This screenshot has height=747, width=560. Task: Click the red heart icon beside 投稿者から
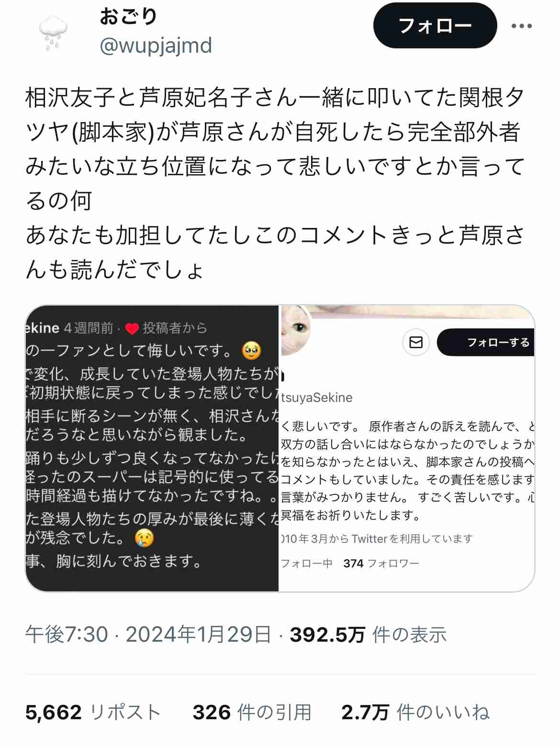tap(132, 328)
